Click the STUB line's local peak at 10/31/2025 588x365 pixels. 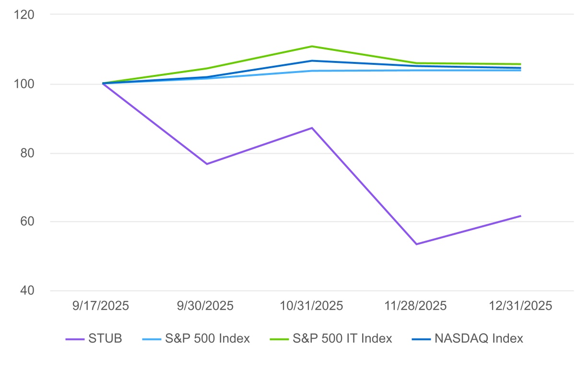point(312,128)
